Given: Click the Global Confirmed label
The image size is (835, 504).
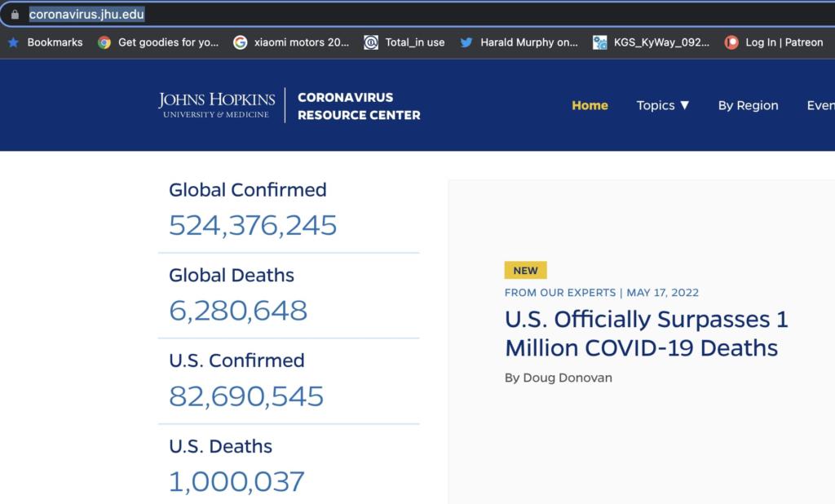Looking at the screenshot, I should click(248, 190).
